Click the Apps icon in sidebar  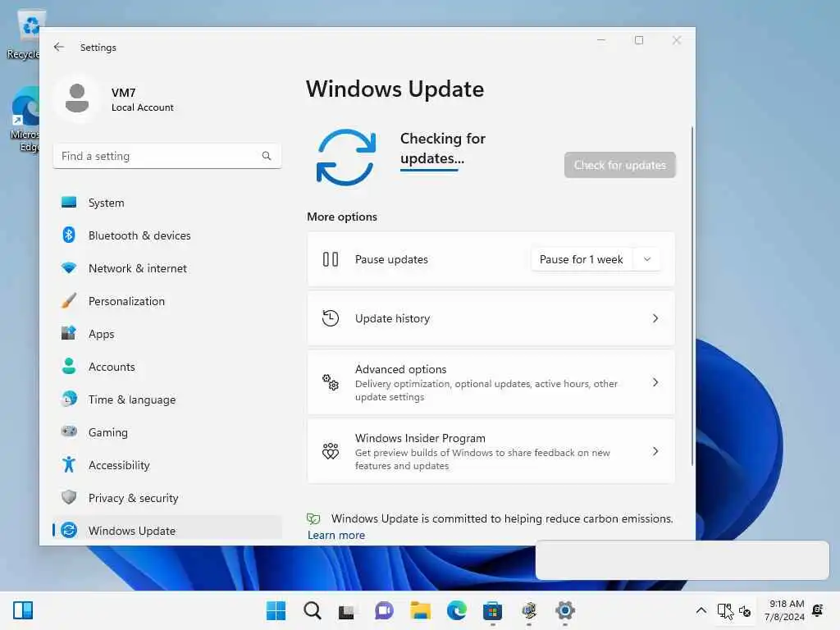(x=69, y=333)
